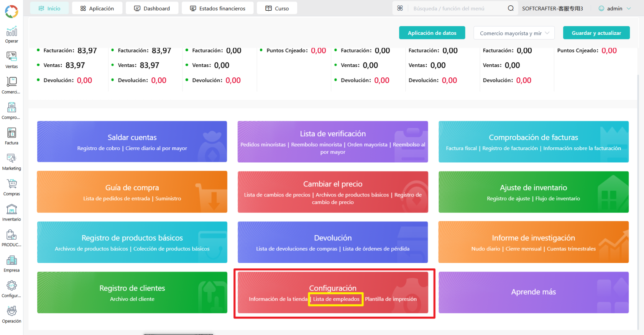Click the Aprende más card
Image resolution: width=644 pixels, height=335 pixels.
(534, 292)
